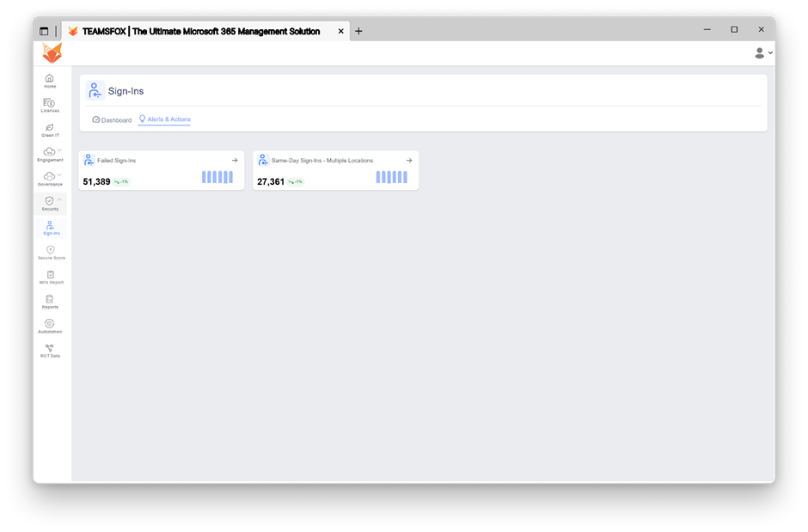The height and width of the screenshot is (532, 808).
Task: Click the 27,361 same-day sign-ins count
Action: point(271,182)
